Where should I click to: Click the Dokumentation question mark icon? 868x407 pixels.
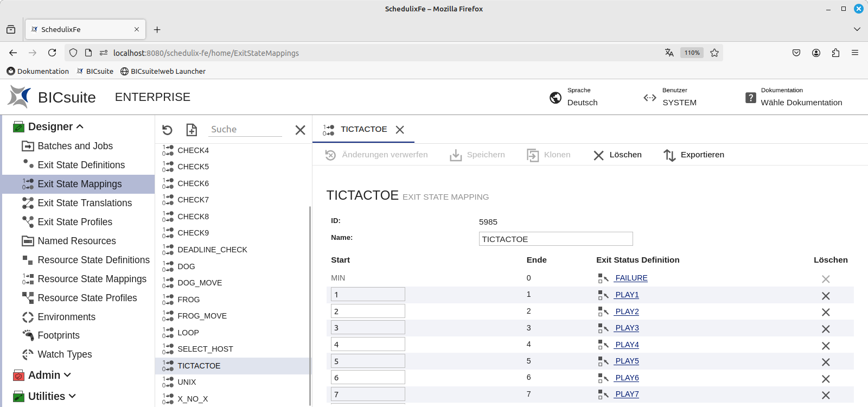click(750, 98)
